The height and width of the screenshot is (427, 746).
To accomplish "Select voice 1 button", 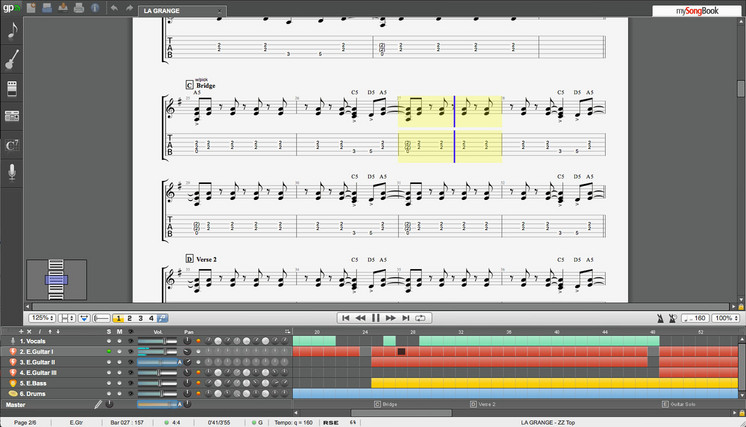I will (x=118, y=318).
